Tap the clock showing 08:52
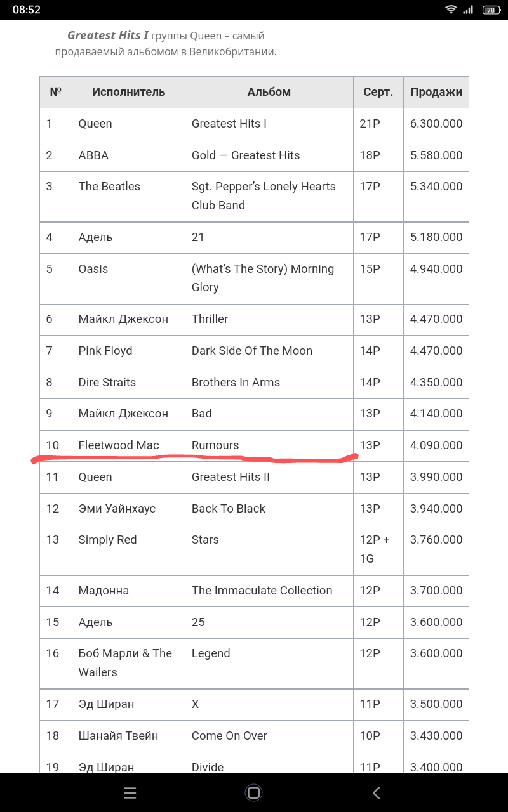Image resolution: width=508 pixels, height=812 pixels. [27, 10]
